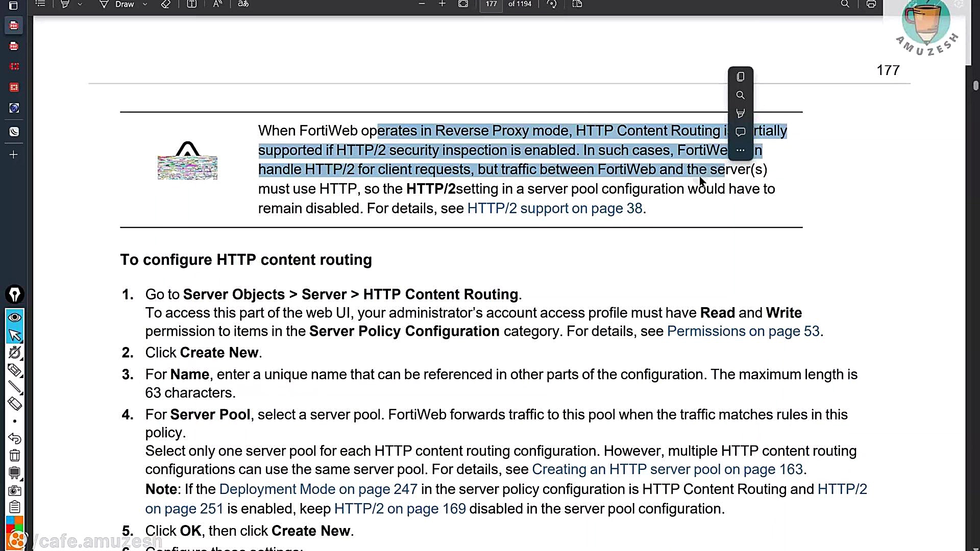Follow the Permissions on page 53 link
Screen dimensions: 980x551
(743, 332)
